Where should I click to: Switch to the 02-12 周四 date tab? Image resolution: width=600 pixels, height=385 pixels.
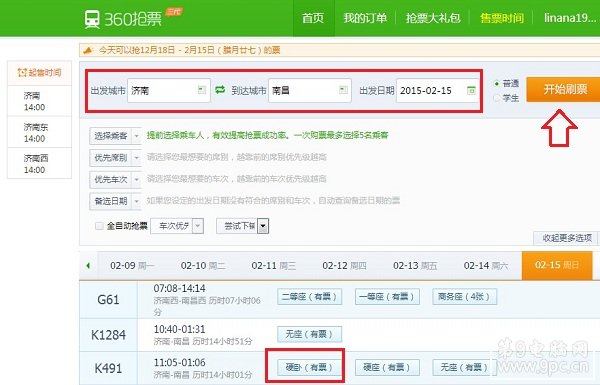click(x=344, y=265)
